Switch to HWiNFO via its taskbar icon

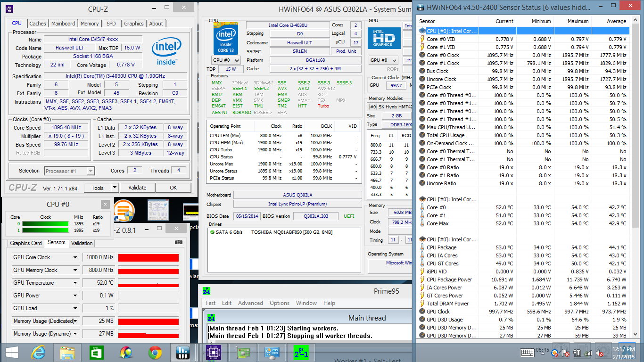[182, 352]
